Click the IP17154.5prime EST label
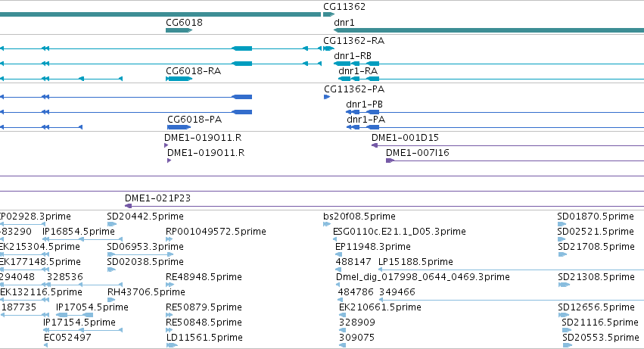 pos(79,323)
